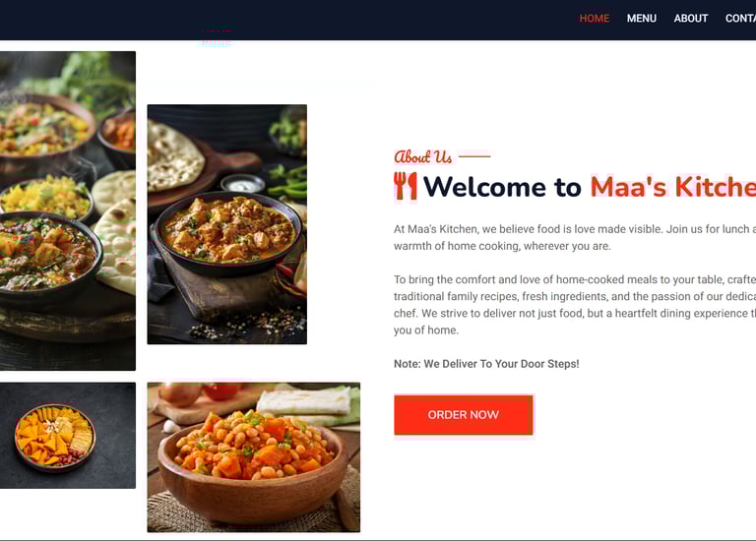The height and width of the screenshot is (541, 756).
Task: Open the HOME nav link
Action: tap(594, 19)
